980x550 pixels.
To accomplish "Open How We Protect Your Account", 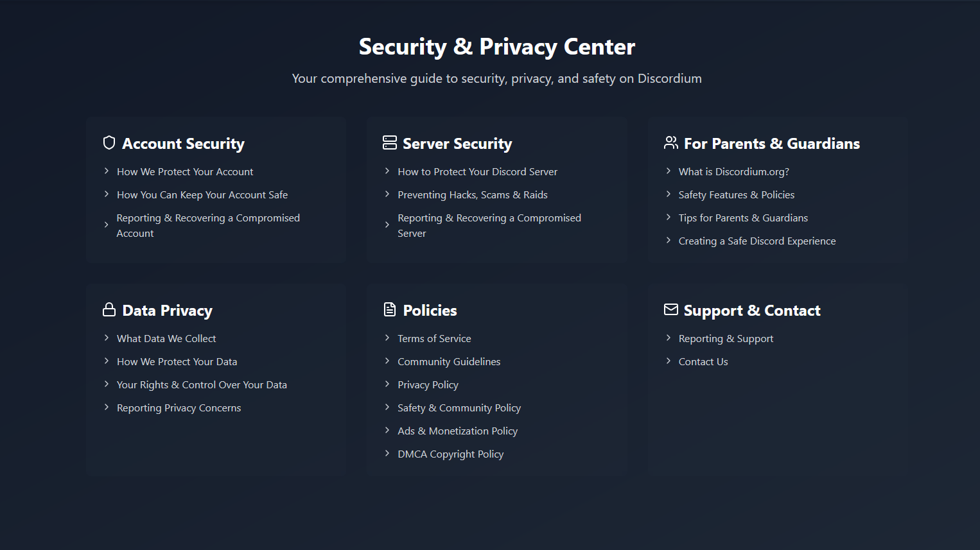I will tap(185, 172).
